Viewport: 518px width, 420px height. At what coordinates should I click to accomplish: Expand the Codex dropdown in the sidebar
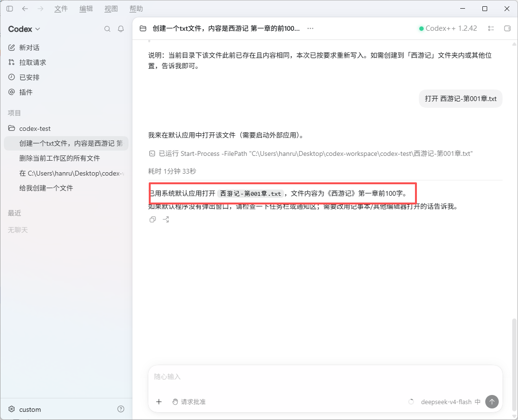[x=24, y=29]
